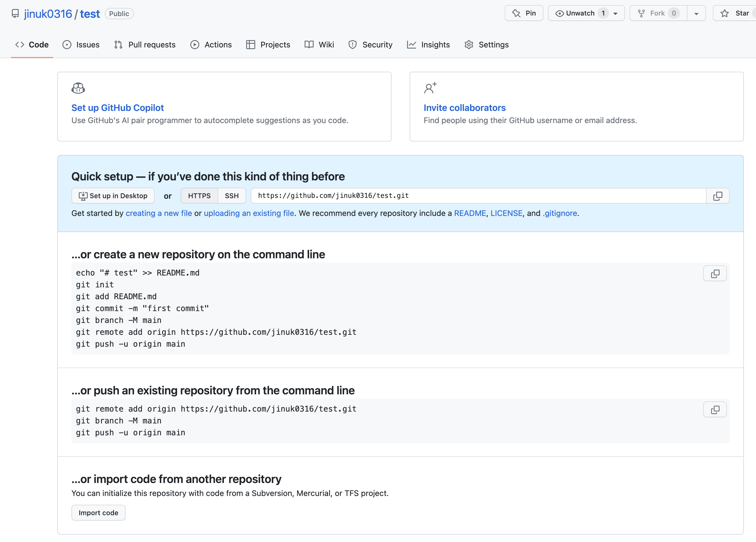Pin this repository
The image size is (756, 542).
pyautogui.click(x=524, y=13)
